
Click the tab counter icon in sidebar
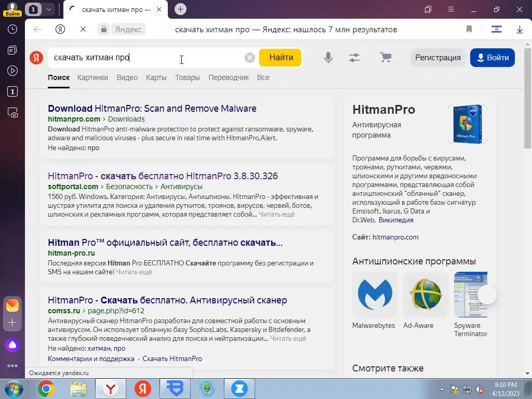(12, 91)
